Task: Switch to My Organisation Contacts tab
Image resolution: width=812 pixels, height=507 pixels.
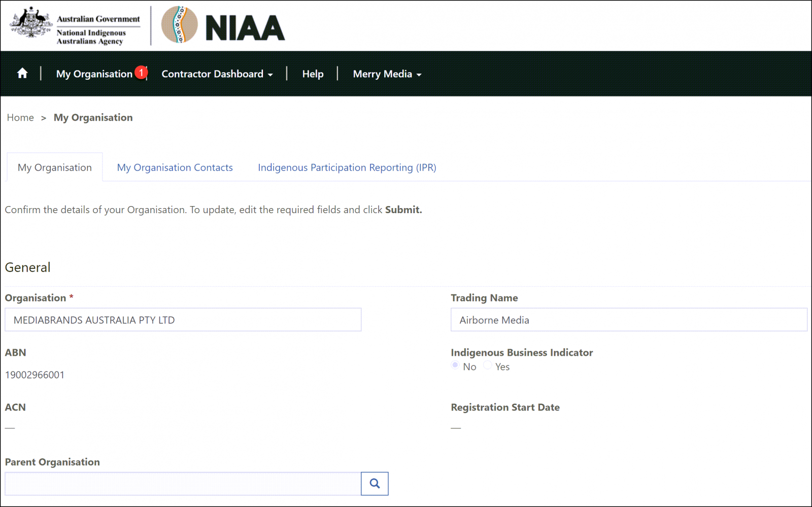Action: pos(175,167)
